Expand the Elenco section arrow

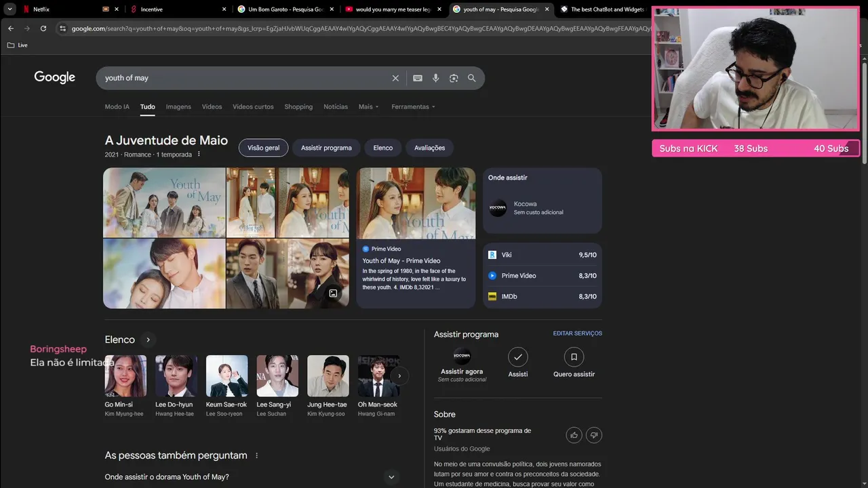148,340
